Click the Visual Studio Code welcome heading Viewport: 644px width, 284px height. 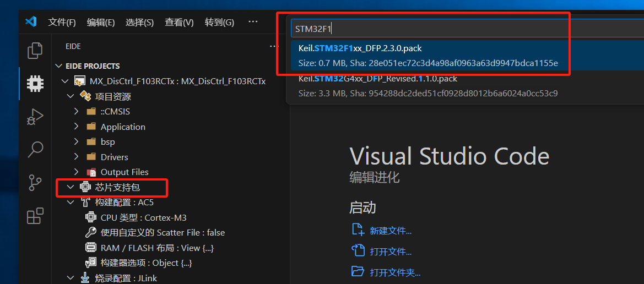click(450, 156)
